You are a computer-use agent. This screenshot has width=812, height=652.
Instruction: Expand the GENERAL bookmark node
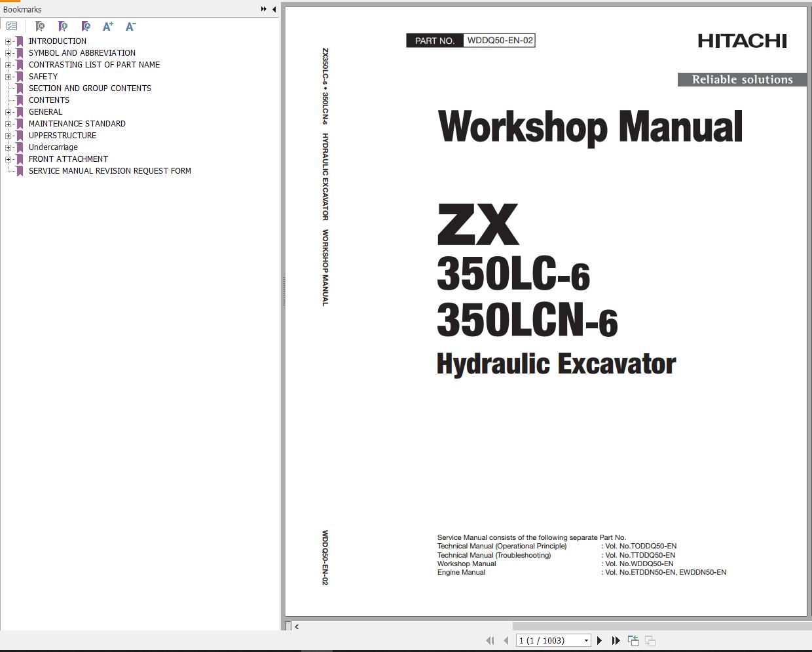(x=9, y=112)
